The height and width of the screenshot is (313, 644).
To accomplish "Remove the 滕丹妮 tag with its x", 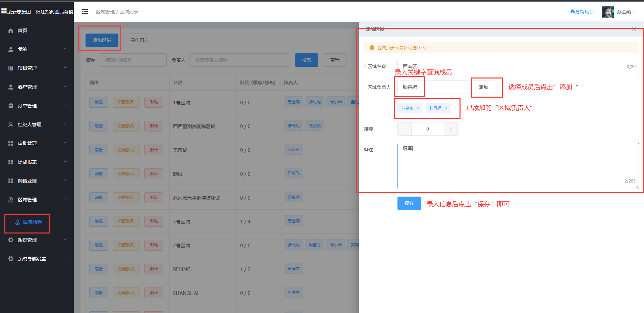I will pos(446,108).
